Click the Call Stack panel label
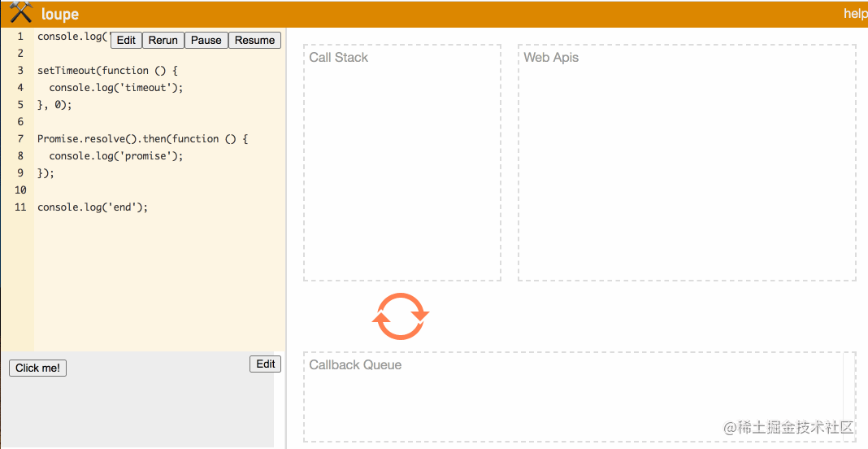 [x=338, y=57]
